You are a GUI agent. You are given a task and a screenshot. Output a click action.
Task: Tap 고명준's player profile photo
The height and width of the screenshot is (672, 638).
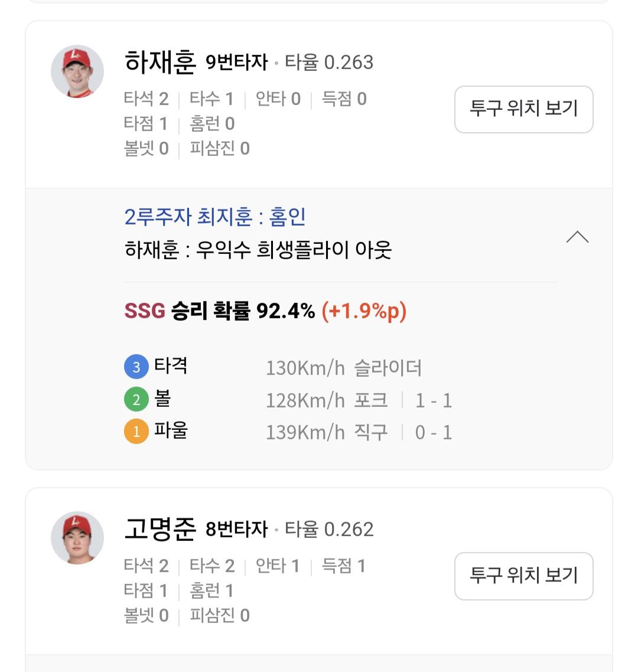pos(77,538)
